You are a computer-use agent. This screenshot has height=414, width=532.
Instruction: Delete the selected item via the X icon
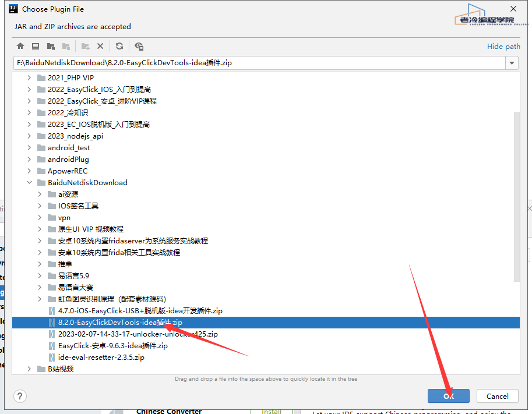click(100, 46)
